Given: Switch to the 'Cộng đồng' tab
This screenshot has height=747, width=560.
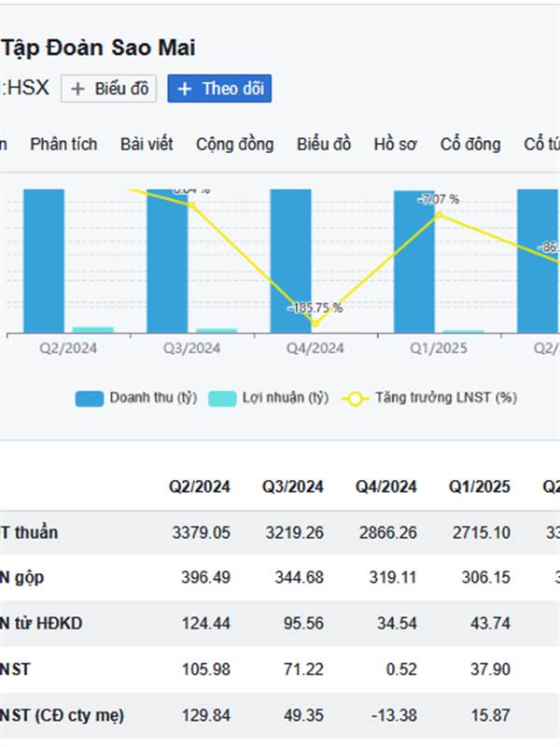Looking at the screenshot, I should coord(235,144).
